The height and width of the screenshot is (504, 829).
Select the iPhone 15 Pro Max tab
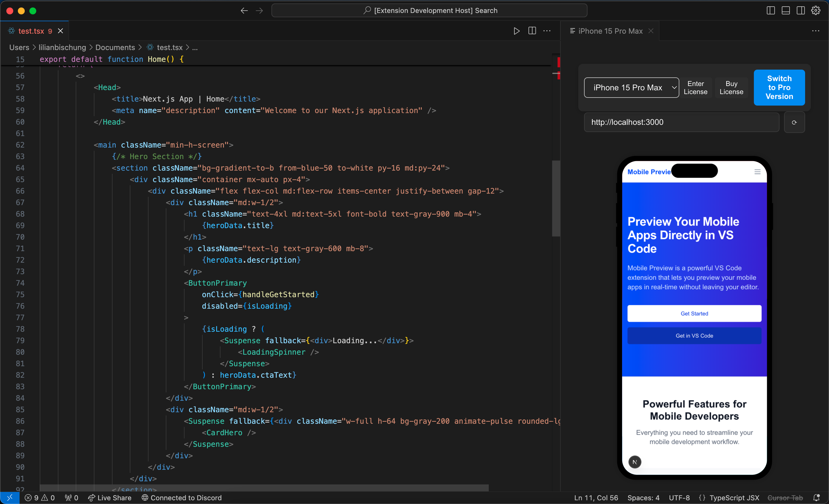610,31
